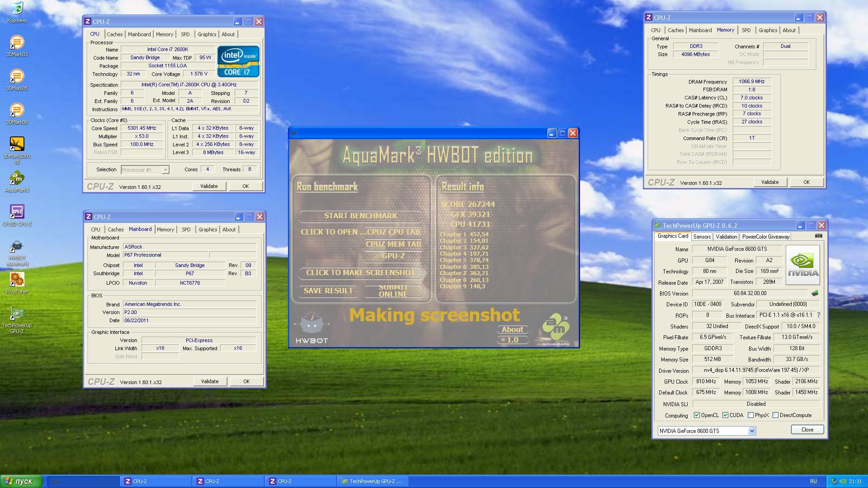Click CLICK TO MAKE SCREENSHOT button

(x=360, y=273)
